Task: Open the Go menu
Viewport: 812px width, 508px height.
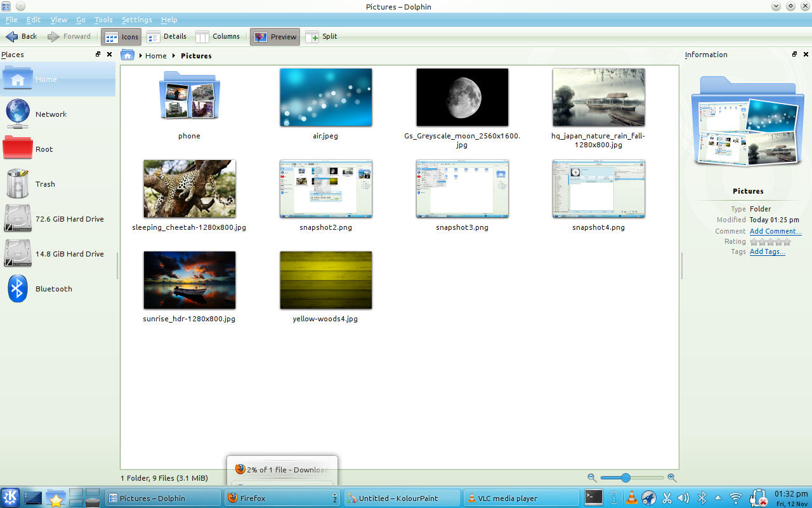Action: pos(81,20)
